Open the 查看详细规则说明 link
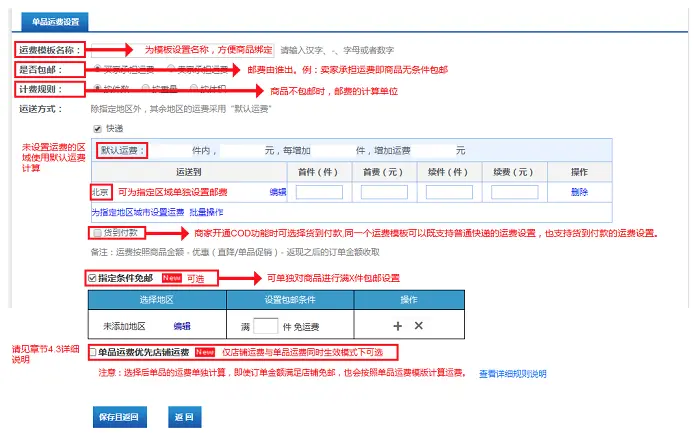The image size is (695, 433). (513, 374)
